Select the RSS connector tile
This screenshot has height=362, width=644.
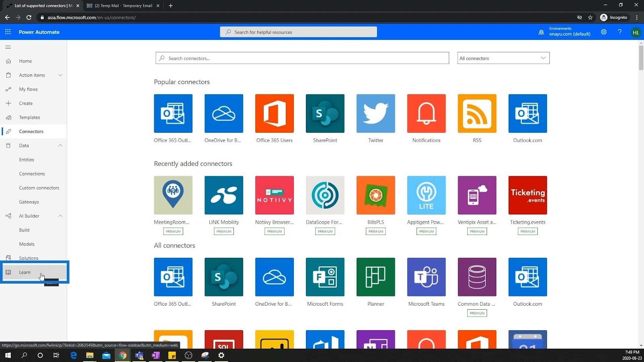(x=477, y=113)
